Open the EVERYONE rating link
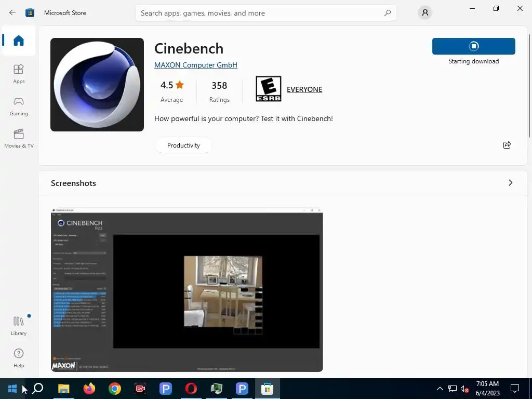Image resolution: width=532 pixels, height=399 pixels. pyautogui.click(x=304, y=89)
